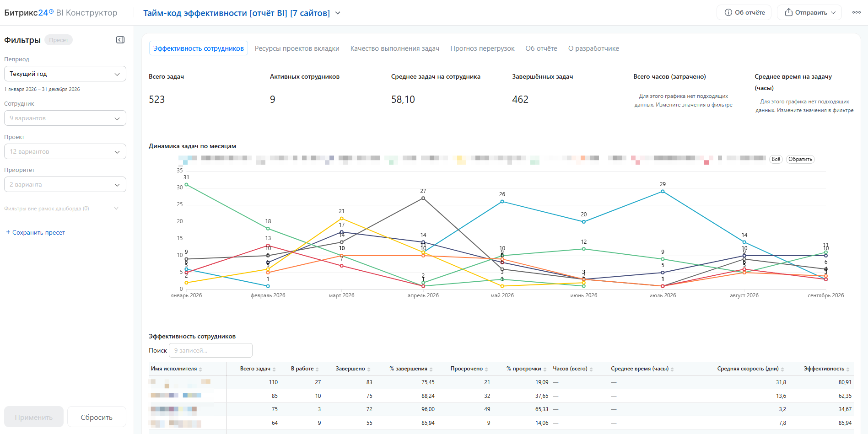Sort by Эффективность column sort icon
The width and height of the screenshot is (868, 434).
[848, 369]
